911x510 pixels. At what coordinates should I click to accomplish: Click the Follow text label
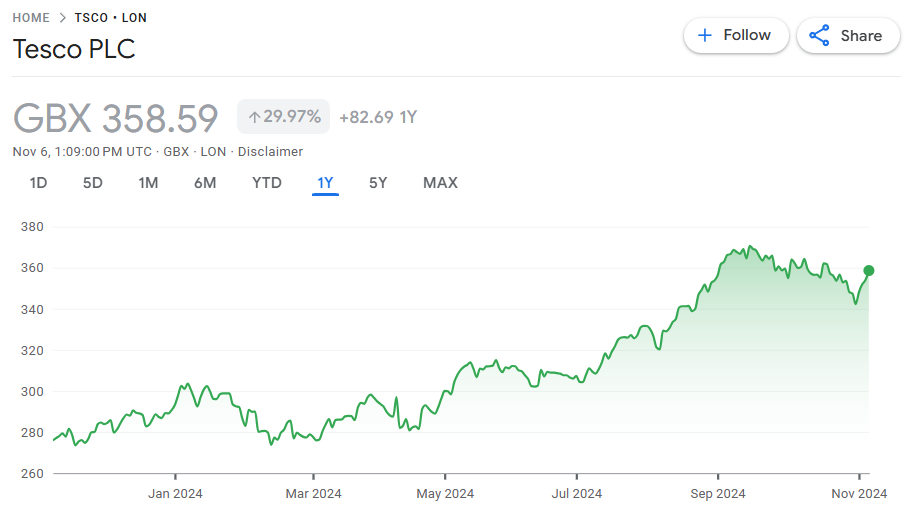click(x=747, y=35)
